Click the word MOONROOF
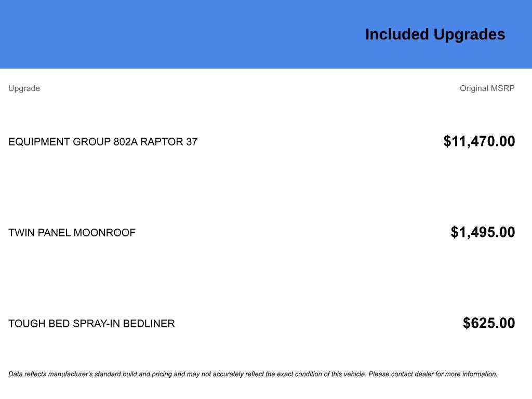Screen dimensions: 532x399 (x=104, y=233)
